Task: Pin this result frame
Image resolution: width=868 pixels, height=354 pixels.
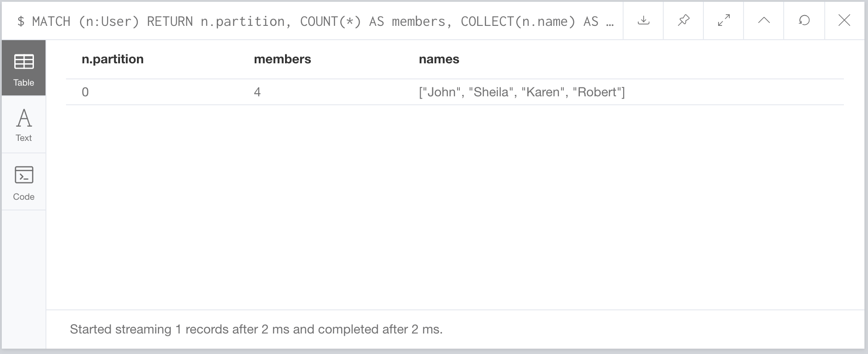Action: (683, 21)
